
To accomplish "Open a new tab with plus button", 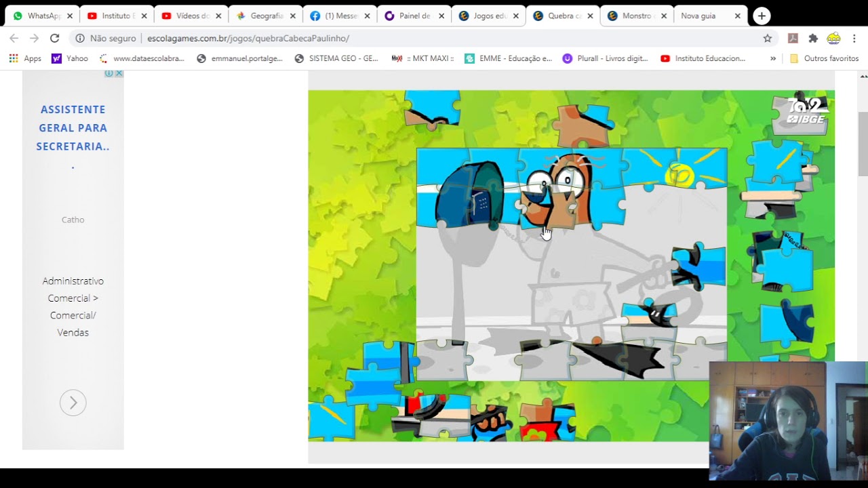I will pyautogui.click(x=762, y=16).
